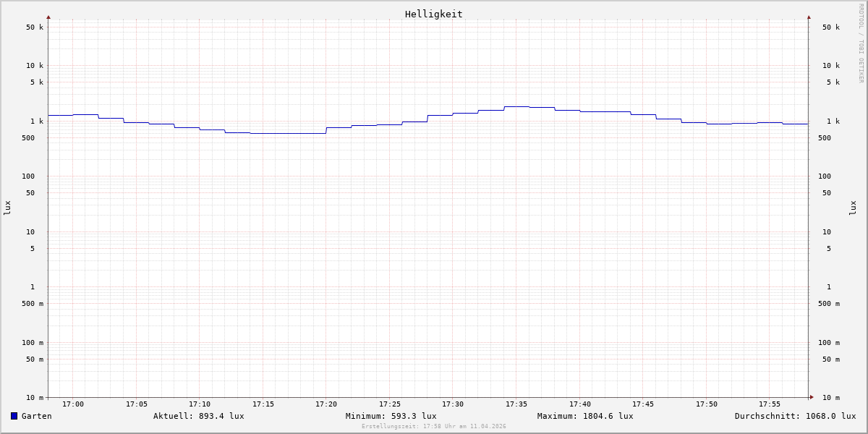Click the 17:55 time axis label
The image size is (868, 434).
tap(770, 404)
